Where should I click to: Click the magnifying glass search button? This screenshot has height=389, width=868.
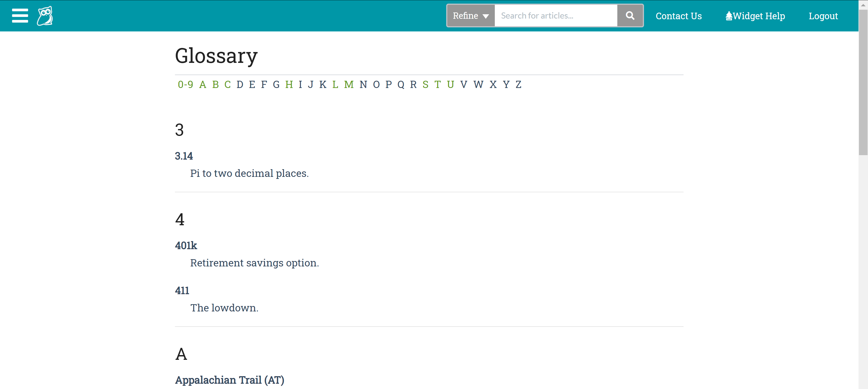pyautogui.click(x=630, y=16)
